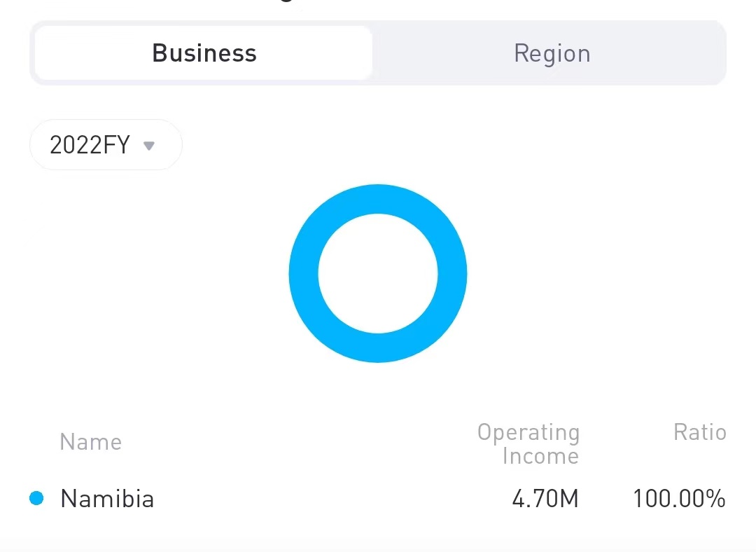Click Namibia's blue legend dot

pos(37,498)
